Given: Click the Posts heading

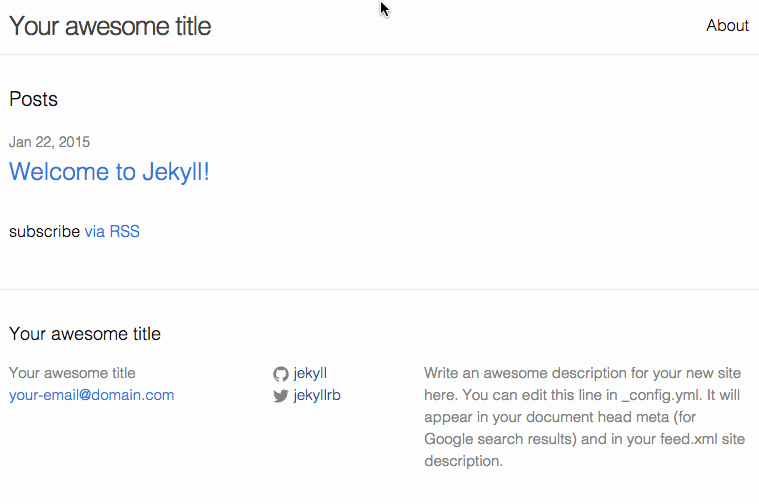Looking at the screenshot, I should 33,100.
